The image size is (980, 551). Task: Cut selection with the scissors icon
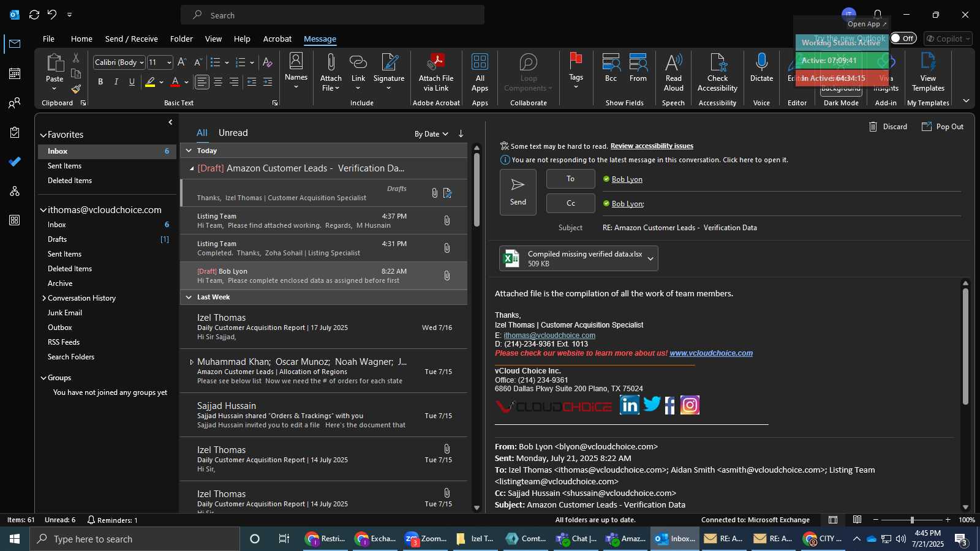point(76,58)
